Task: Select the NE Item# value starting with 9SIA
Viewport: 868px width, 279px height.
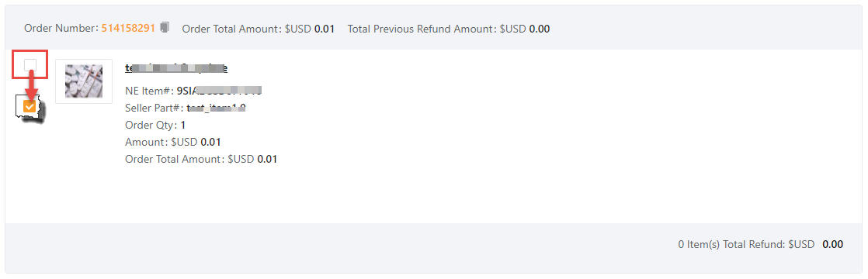Action: tap(219, 91)
